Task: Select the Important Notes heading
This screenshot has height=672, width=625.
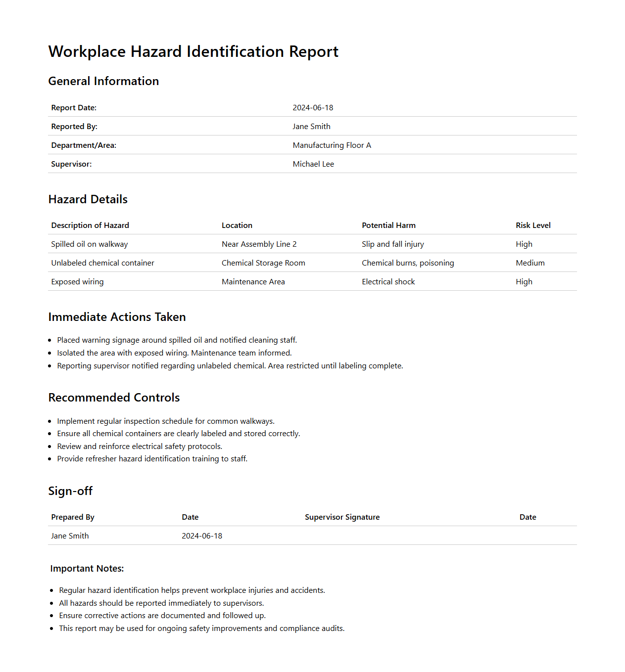Action: [87, 569]
